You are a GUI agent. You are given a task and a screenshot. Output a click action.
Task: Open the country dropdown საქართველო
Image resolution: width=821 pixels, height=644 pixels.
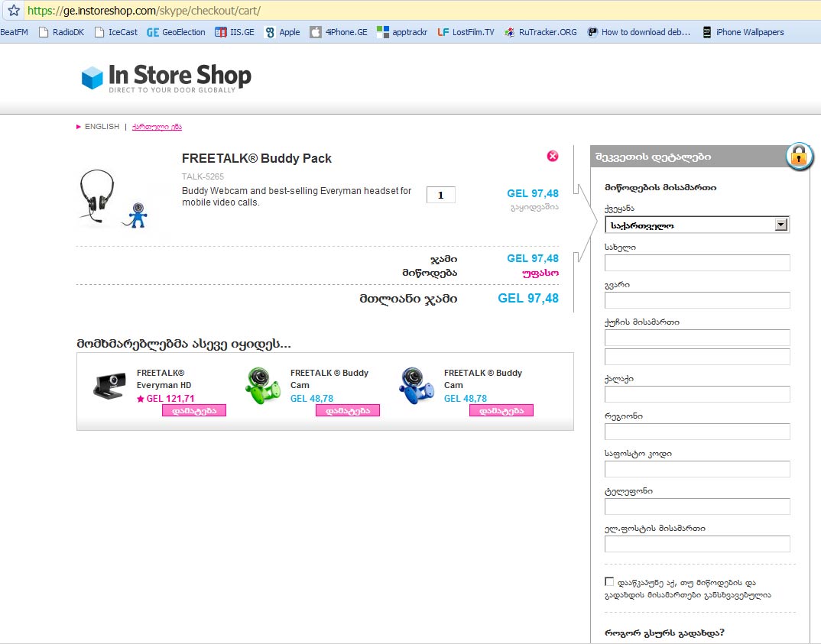tap(697, 225)
